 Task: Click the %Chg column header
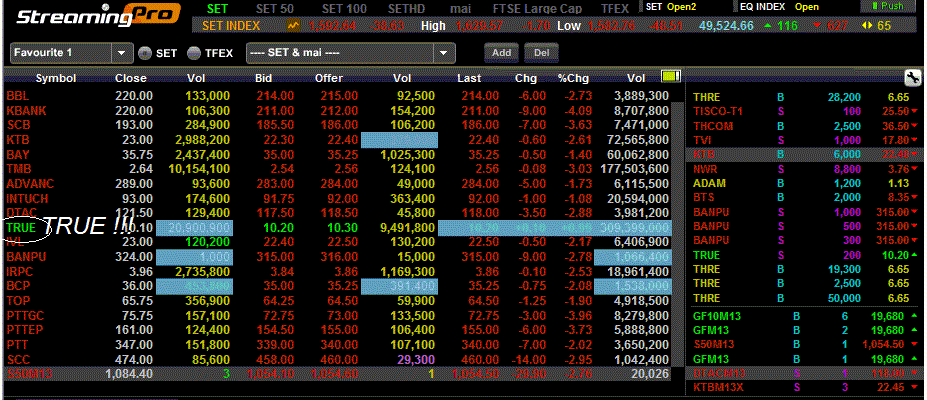pyautogui.click(x=573, y=78)
